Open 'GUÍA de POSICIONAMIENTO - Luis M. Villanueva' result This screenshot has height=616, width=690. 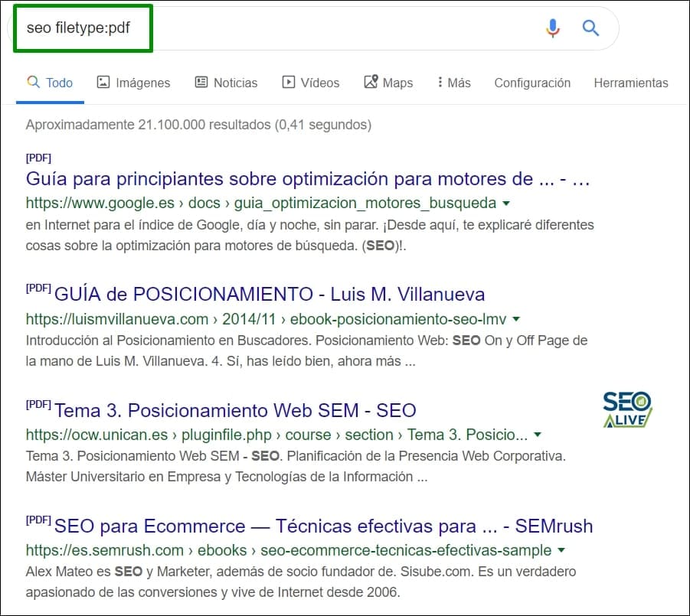tap(270, 294)
